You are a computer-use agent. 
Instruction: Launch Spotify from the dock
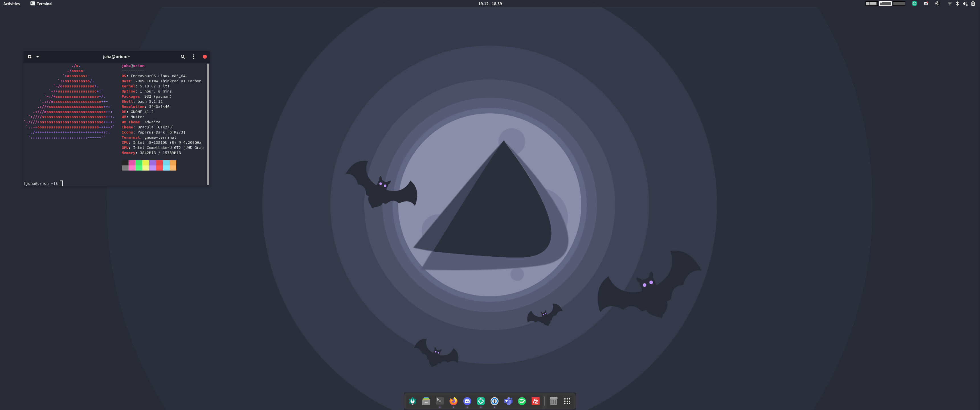pos(522,401)
